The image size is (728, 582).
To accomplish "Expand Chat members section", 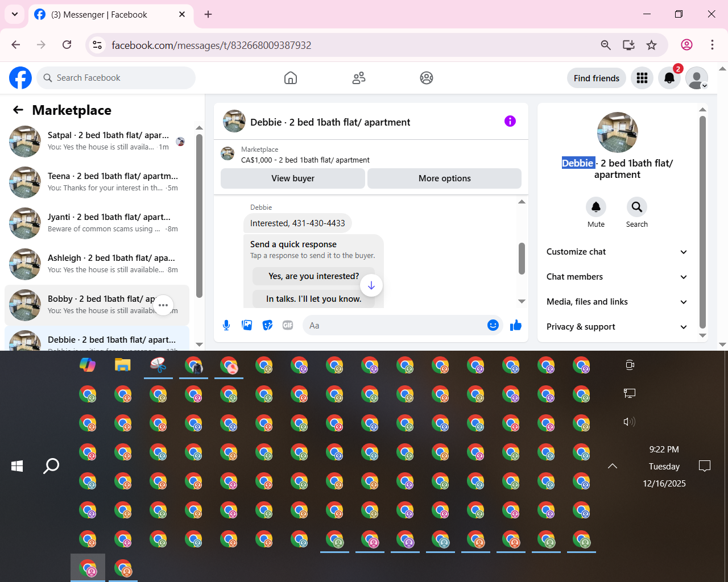I will pyautogui.click(x=617, y=277).
